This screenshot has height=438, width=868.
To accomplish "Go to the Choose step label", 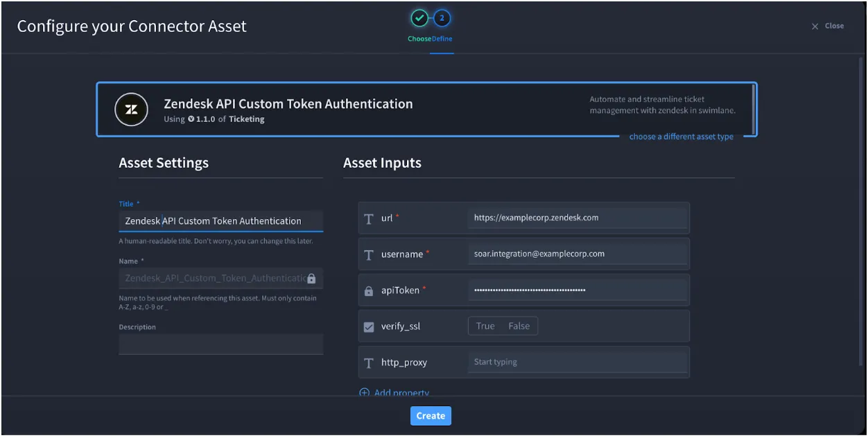I will point(419,39).
